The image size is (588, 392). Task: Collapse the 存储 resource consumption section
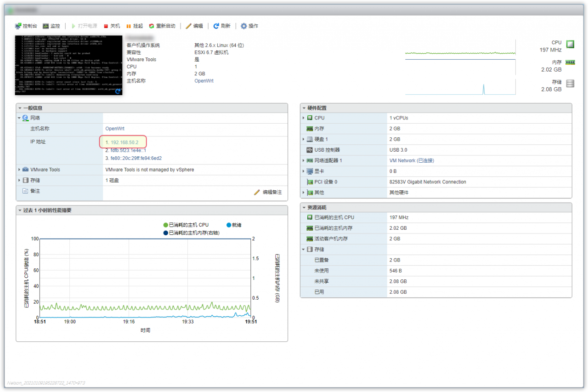pyautogui.click(x=304, y=250)
